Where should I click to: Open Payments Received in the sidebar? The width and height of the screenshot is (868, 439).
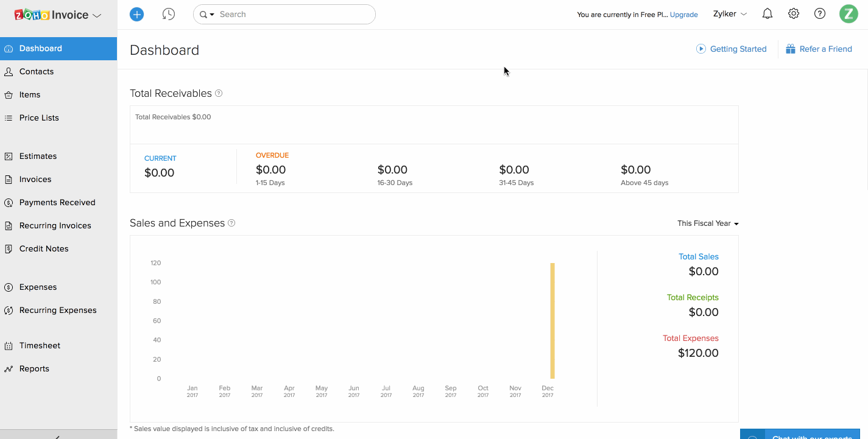(x=57, y=203)
